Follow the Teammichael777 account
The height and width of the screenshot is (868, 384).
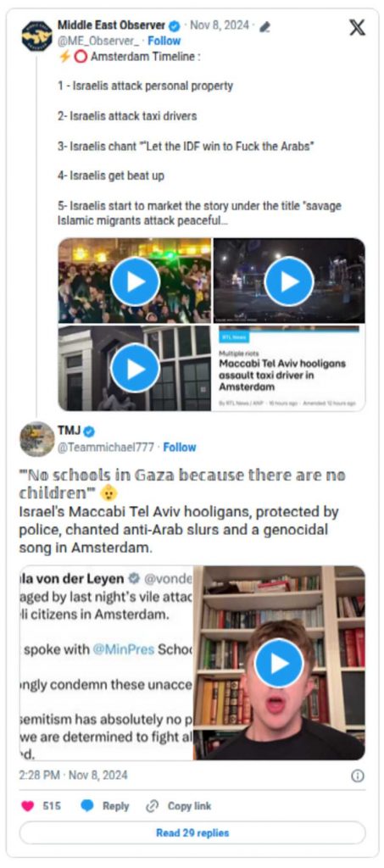click(179, 447)
